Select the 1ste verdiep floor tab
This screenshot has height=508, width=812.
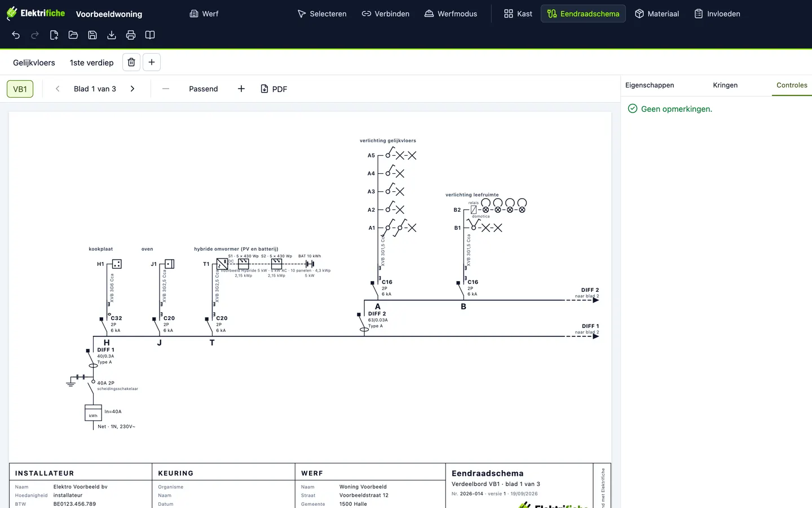point(92,63)
